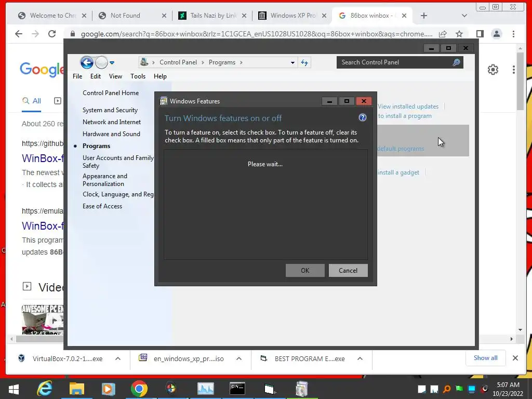Click taskbar clock showing 5:07 AM

coord(508,389)
